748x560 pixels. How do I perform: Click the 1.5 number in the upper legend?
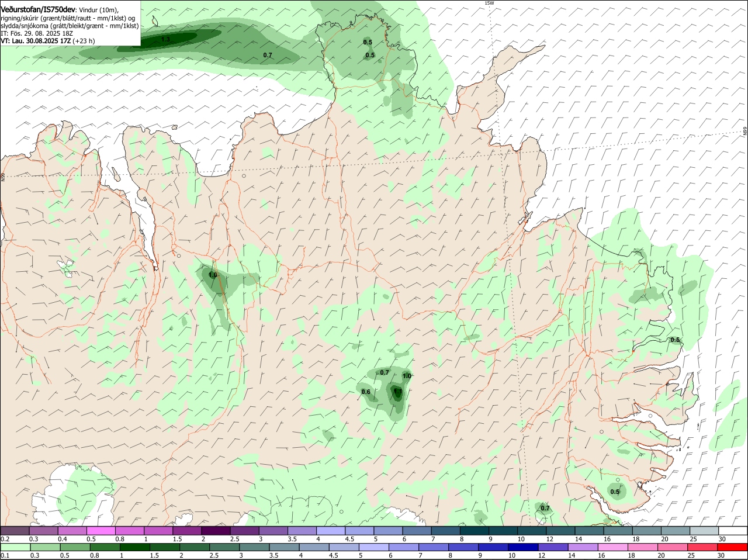pyautogui.click(x=177, y=539)
